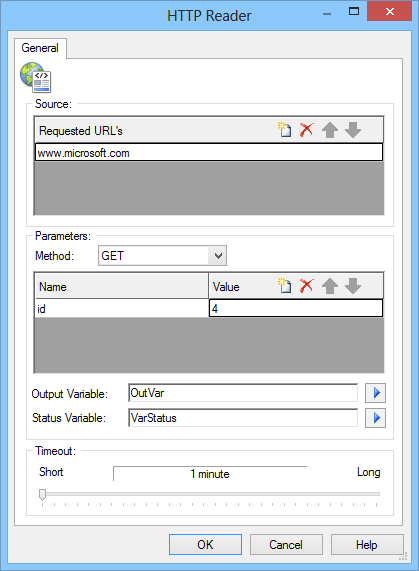This screenshot has width=419, height=571.
Task: Click the parameter value cell containing 4
Action: click(x=296, y=308)
